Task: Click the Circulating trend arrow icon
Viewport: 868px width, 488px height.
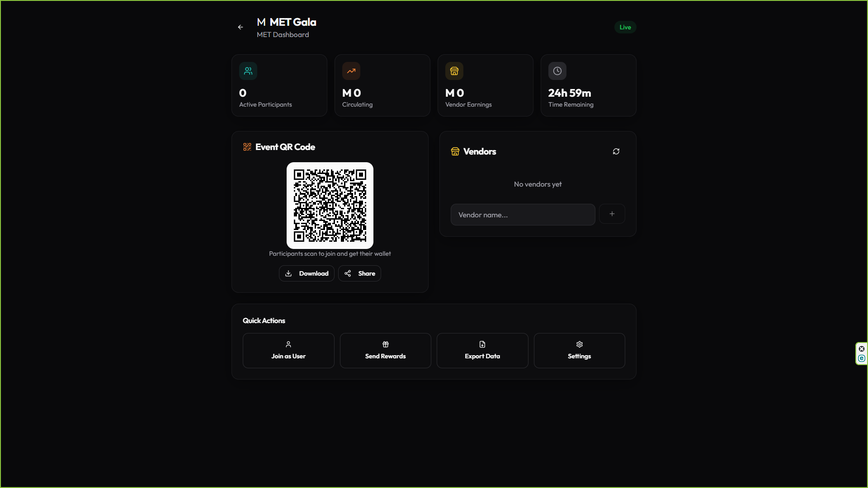Action: tap(351, 71)
